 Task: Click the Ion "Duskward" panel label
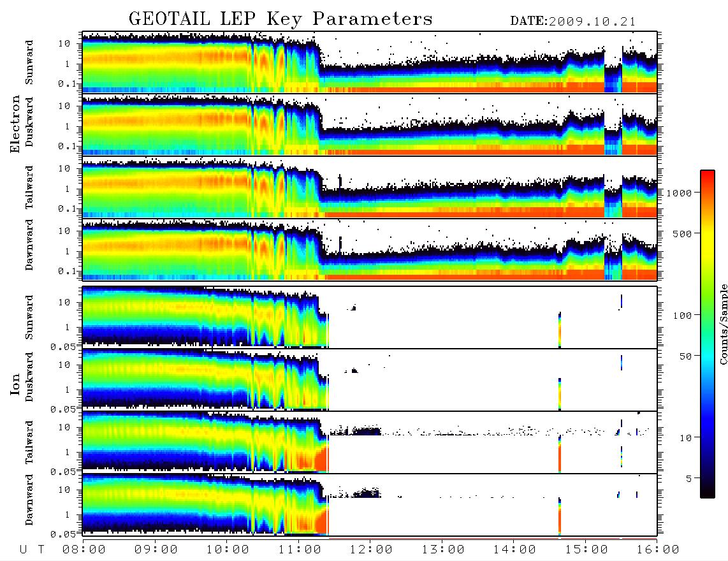[x=29, y=377]
